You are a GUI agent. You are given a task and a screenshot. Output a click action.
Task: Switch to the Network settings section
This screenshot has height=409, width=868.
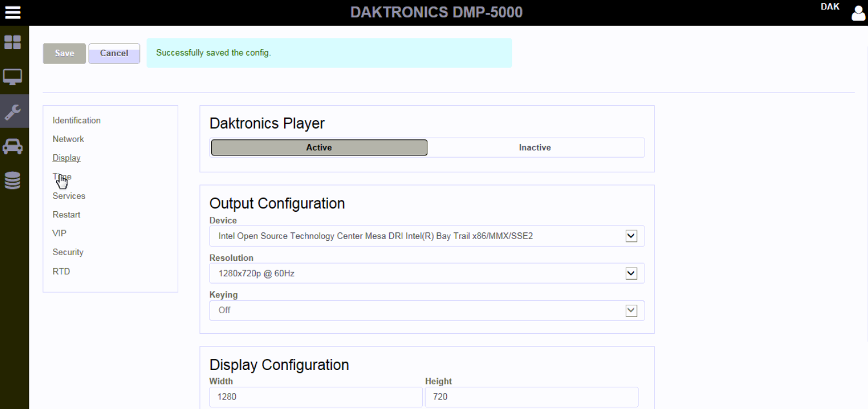pos(68,139)
